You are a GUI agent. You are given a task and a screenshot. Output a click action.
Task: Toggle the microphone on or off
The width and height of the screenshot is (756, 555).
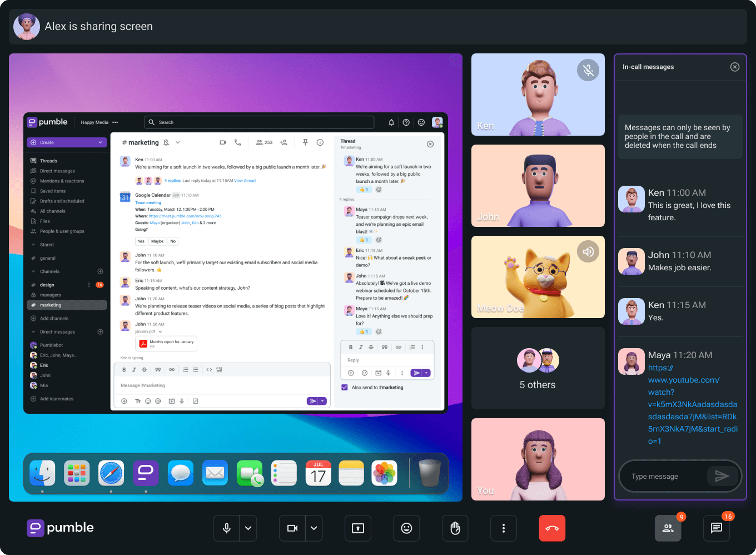coord(227,528)
